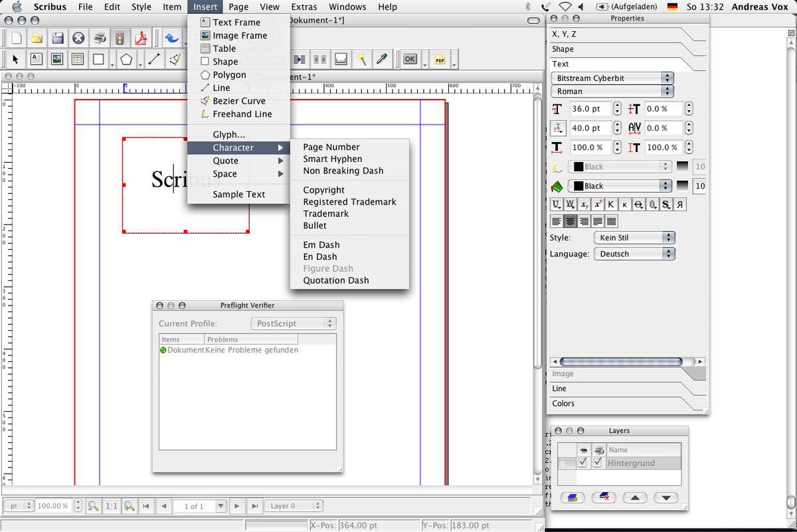Open the Style dropdown showing Kein Stil

pos(634,237)
